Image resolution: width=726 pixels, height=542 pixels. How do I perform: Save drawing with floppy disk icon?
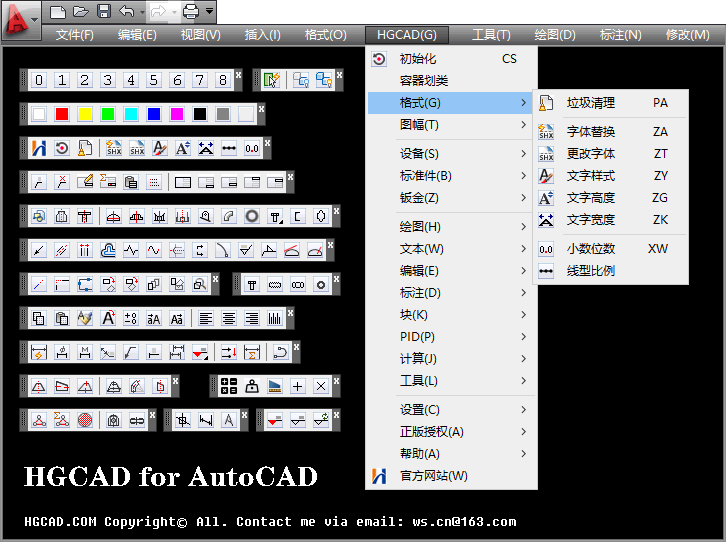(104, 12)
